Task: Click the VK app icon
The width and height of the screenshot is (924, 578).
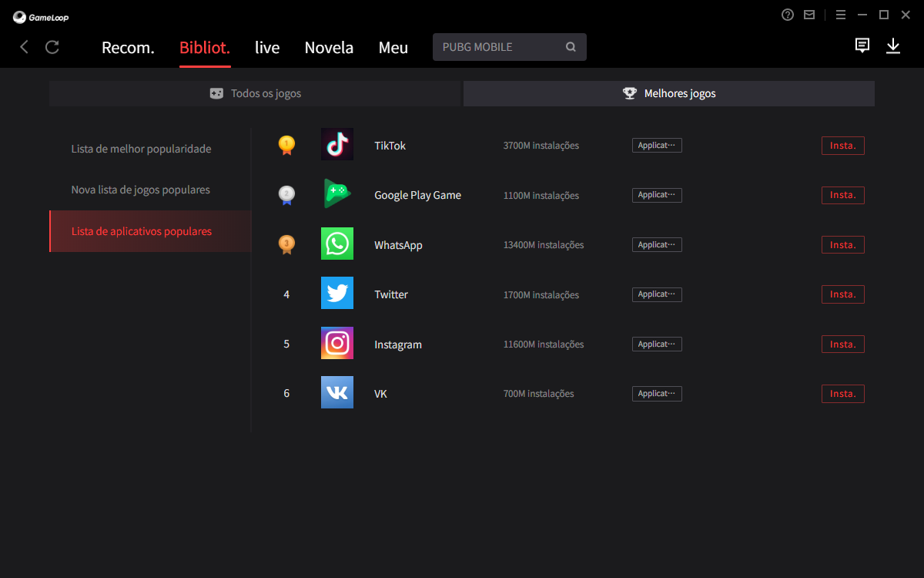Action: pyautogui.click(x=337, y=393)
